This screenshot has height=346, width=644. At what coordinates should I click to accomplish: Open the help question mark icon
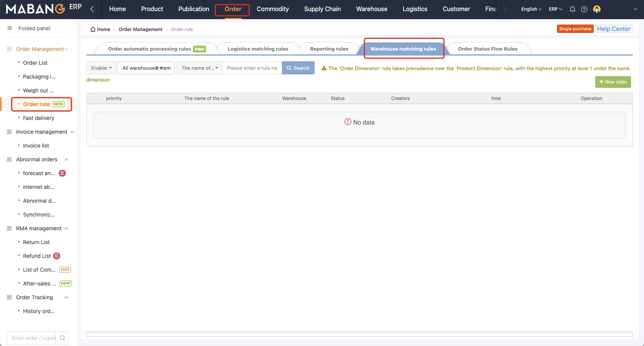[584, 9]
